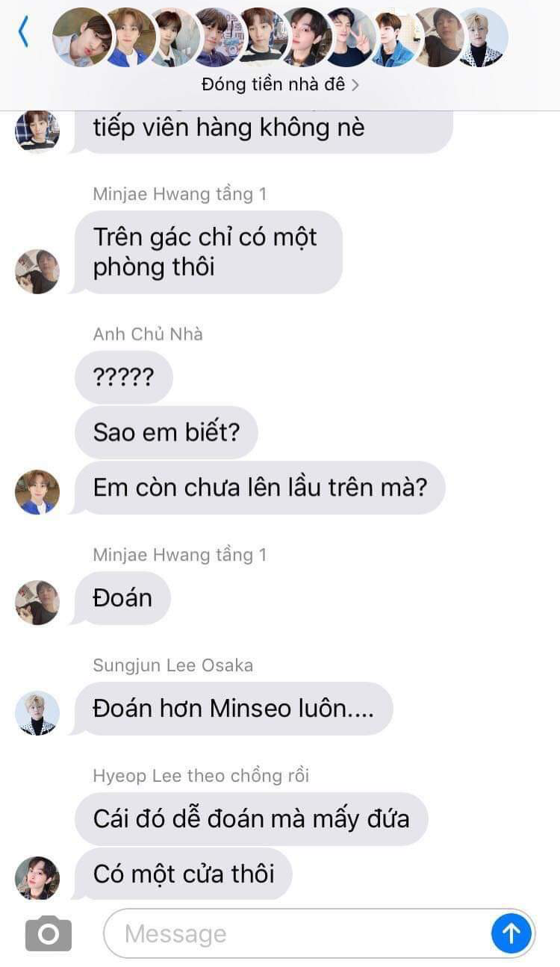Open group name "Đóng tiền nhà đê"
Screen dimensions: 560x967
tap(273, 84)
